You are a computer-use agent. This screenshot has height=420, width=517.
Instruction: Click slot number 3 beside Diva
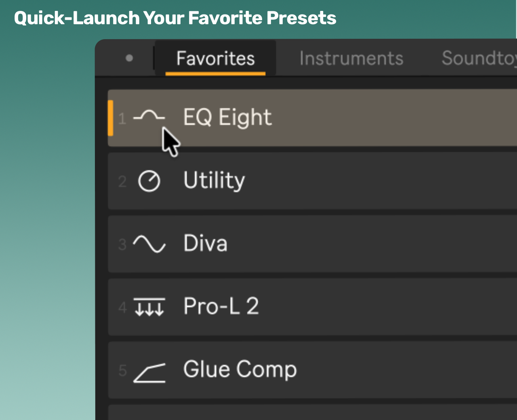(x=122, y=244)
